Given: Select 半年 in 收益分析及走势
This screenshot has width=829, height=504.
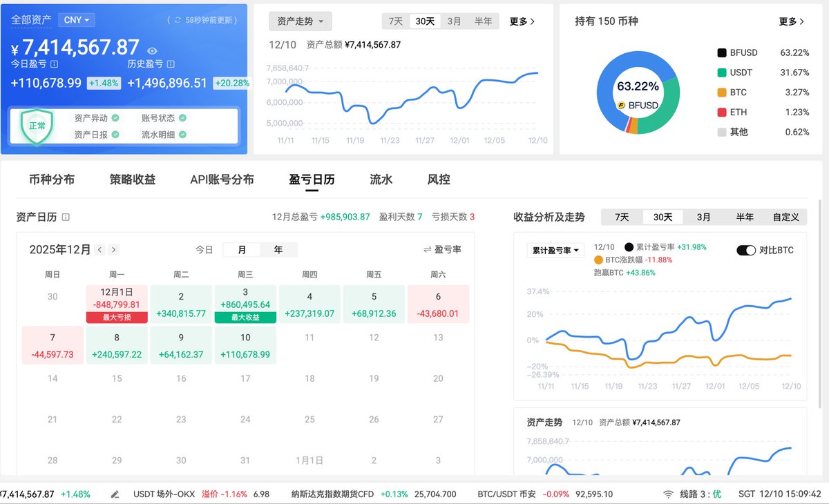Looking at the screenshot, I should point(745,217).
